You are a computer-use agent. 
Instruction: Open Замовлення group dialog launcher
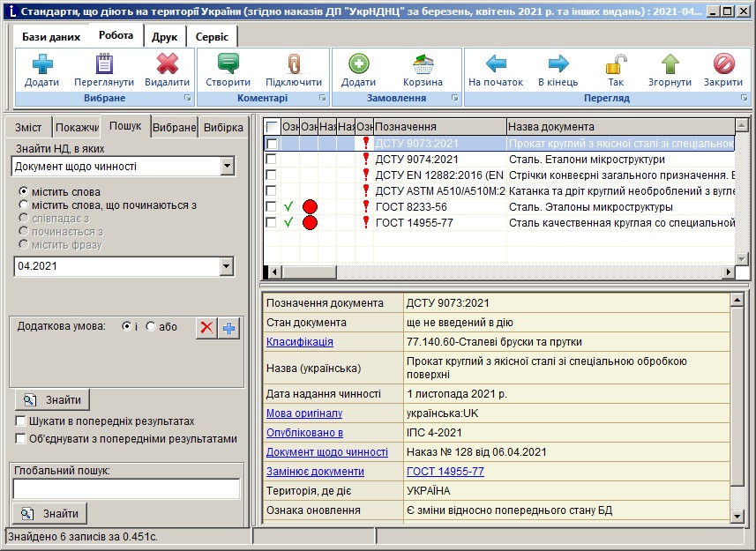[454, 98]
